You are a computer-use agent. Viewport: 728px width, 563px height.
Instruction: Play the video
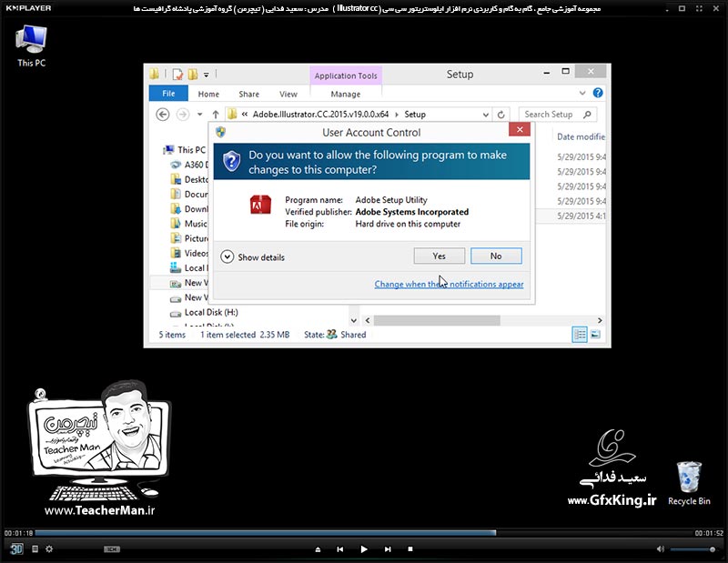(x=364, y=549)
